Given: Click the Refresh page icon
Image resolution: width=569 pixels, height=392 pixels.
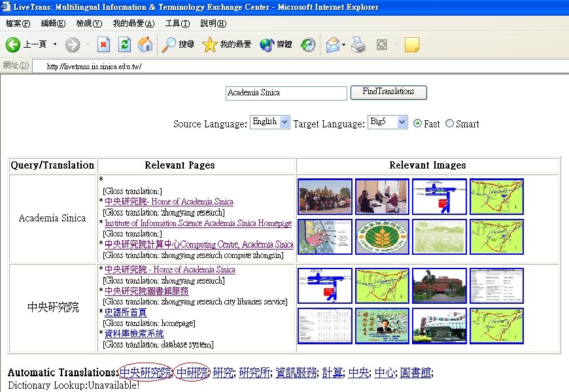Looking at the screenshot, I should point(124,44).
